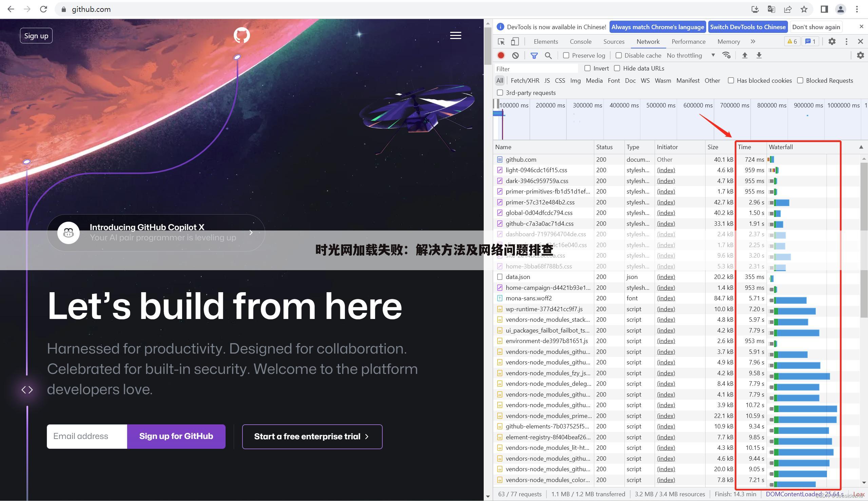Click Start a free enterprise trial
868x501 pixels.
[x=312, y=437]
